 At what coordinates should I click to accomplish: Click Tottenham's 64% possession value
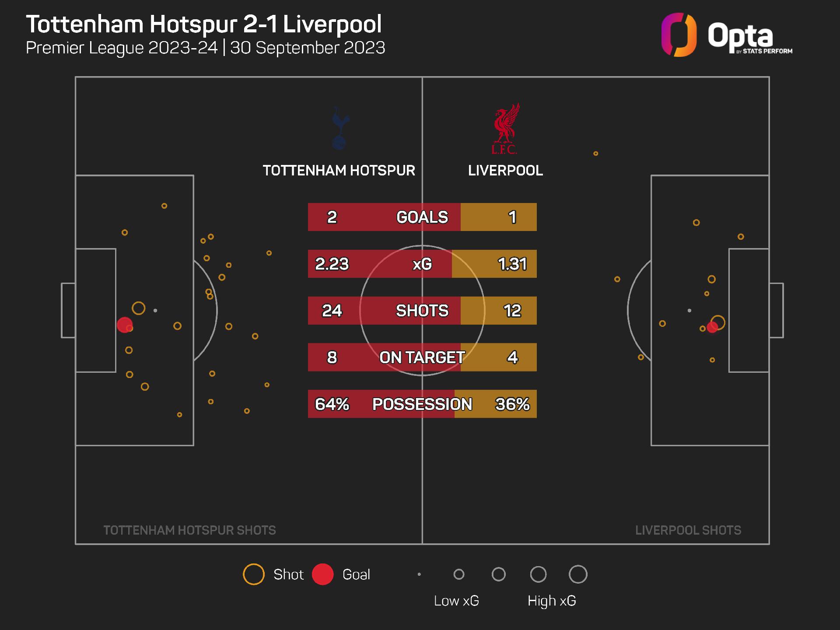click(x=332, y=404)
